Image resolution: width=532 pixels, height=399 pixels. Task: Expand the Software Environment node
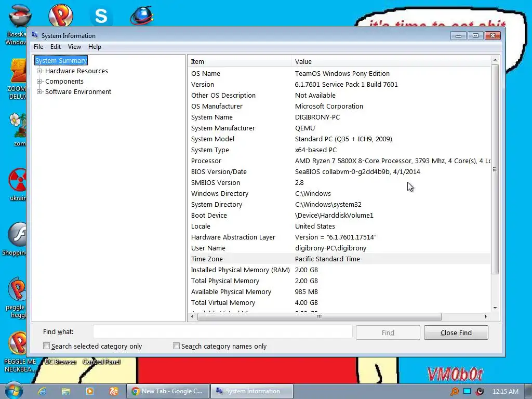(x=39, y=91)
